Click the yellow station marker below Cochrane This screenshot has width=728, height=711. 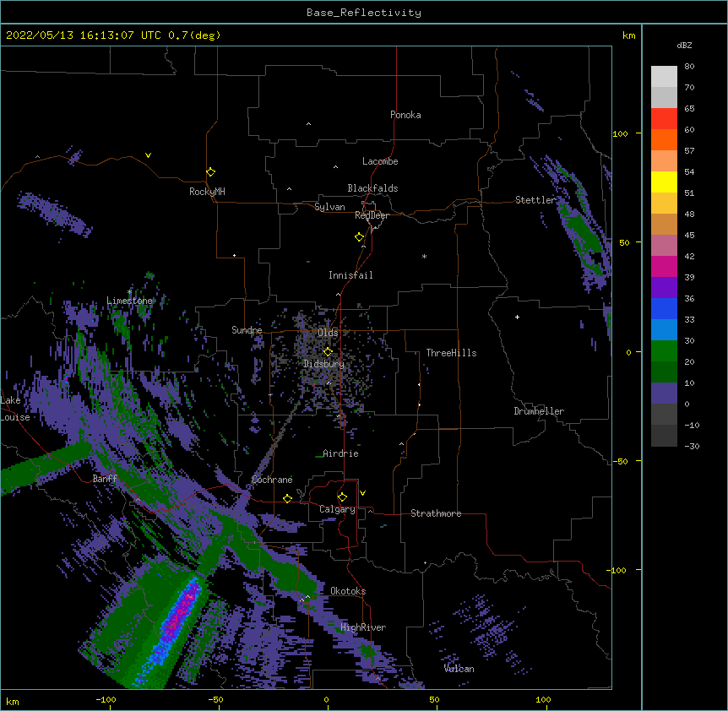pos(287,498)
